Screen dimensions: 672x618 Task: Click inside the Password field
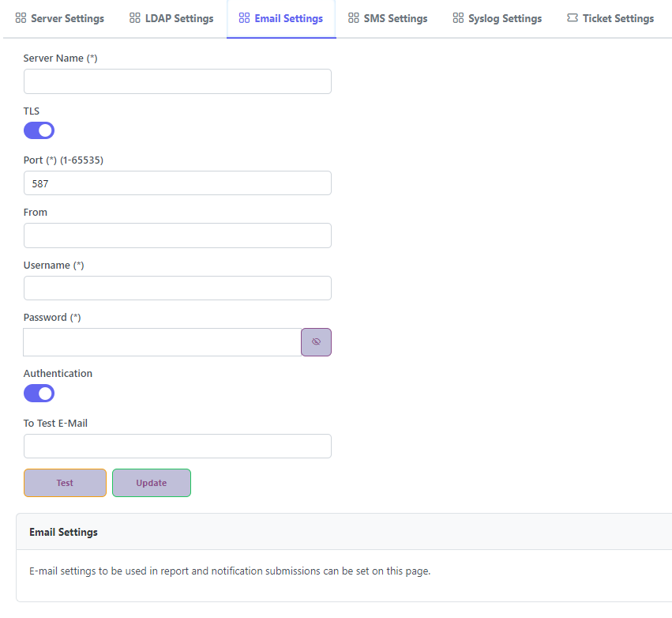162,342
